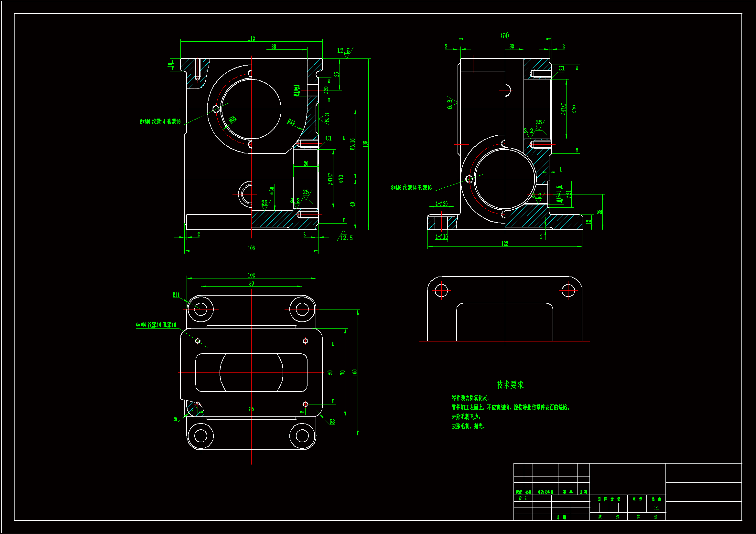The width and height of the screenshot is (756, 534).
Task: Click the 112 dimension text at top
Action: [251, 39]
